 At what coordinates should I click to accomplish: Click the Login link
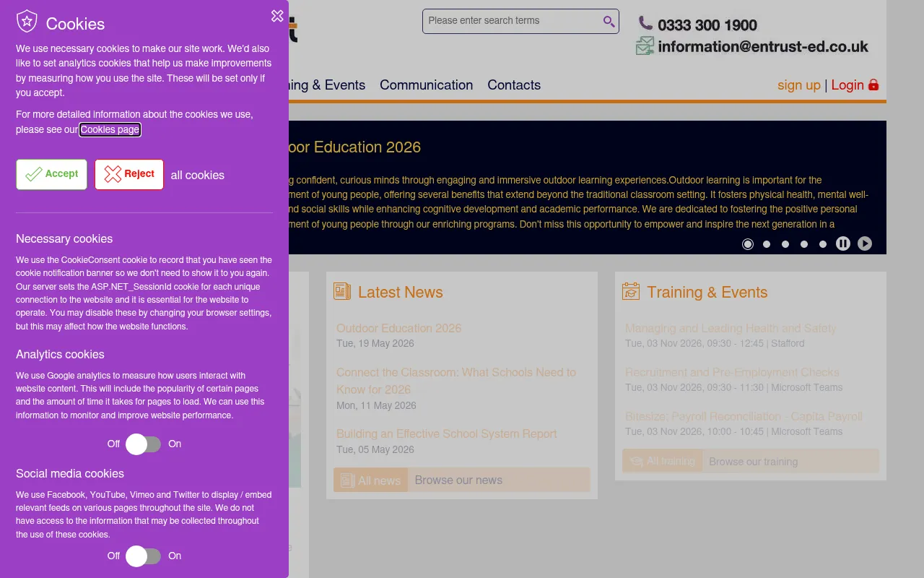pos(847,85)
